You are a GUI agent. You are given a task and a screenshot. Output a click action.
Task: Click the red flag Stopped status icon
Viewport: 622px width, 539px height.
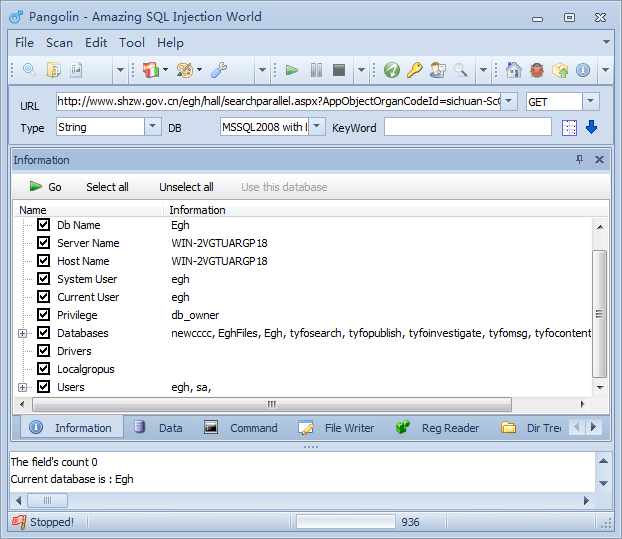point(19,522)
